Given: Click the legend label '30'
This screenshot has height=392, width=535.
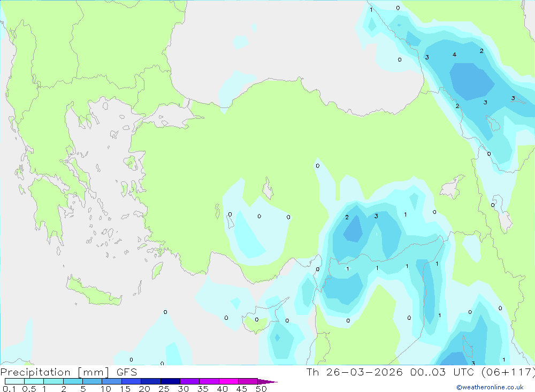Looking at the screenshot, I should (183, 389).
